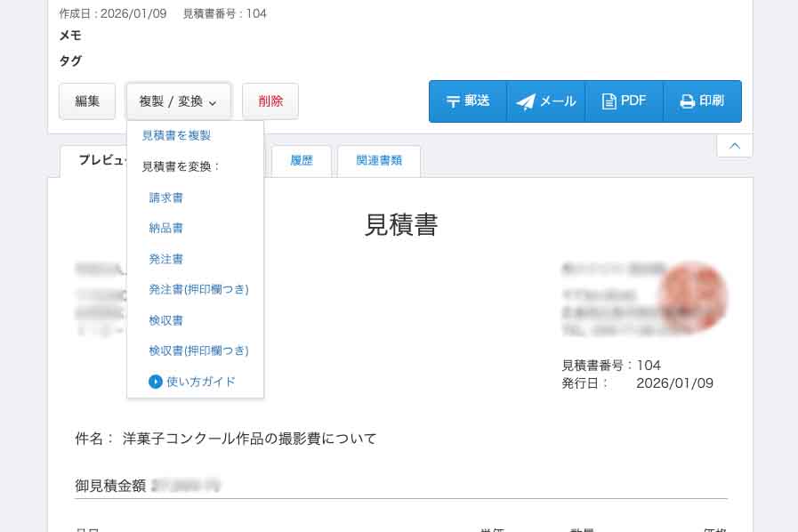Select 検収書(押印欄つき) conversion option
This screenshot has width=798, height=532.
(x=198, y=351)
